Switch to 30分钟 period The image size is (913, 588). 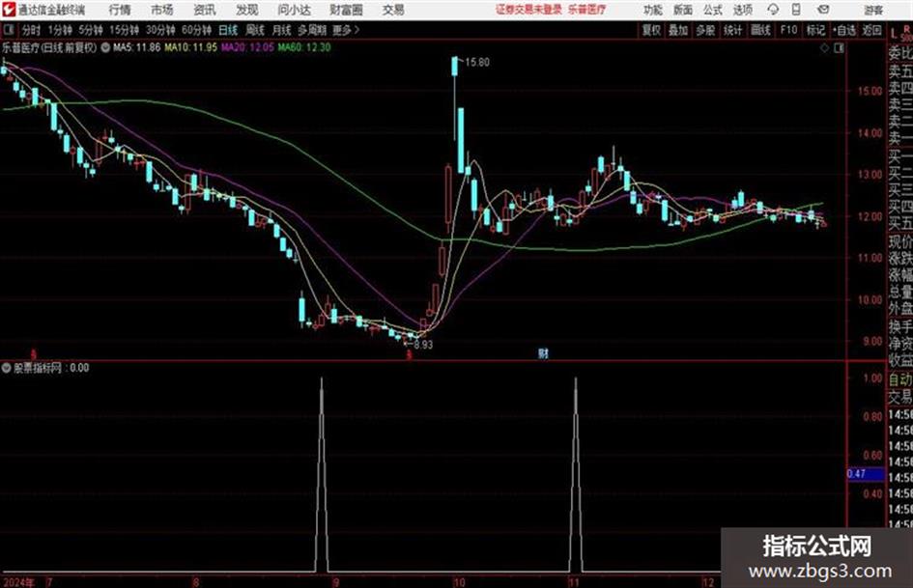(160, 30)
